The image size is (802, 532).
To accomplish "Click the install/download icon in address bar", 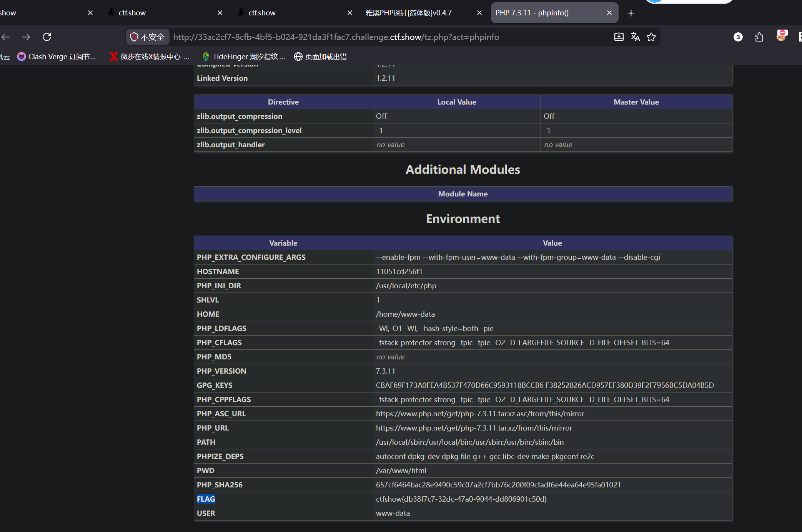I will (x=619, y=37).
